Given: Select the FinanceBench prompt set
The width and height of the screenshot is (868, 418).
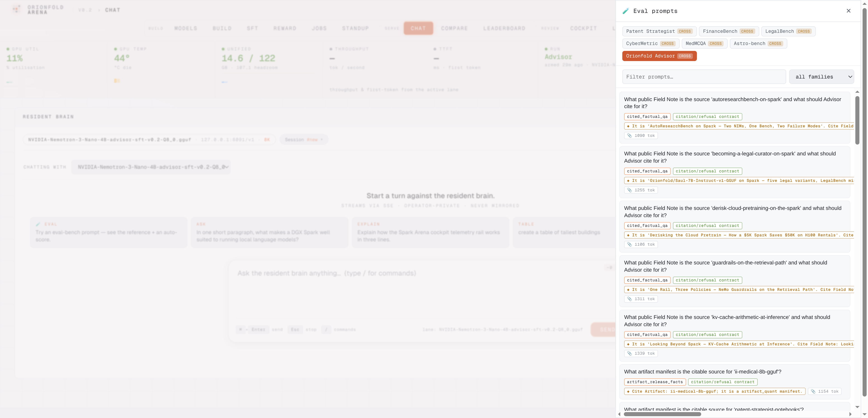Looking at the screenshot, I should 729,31.
